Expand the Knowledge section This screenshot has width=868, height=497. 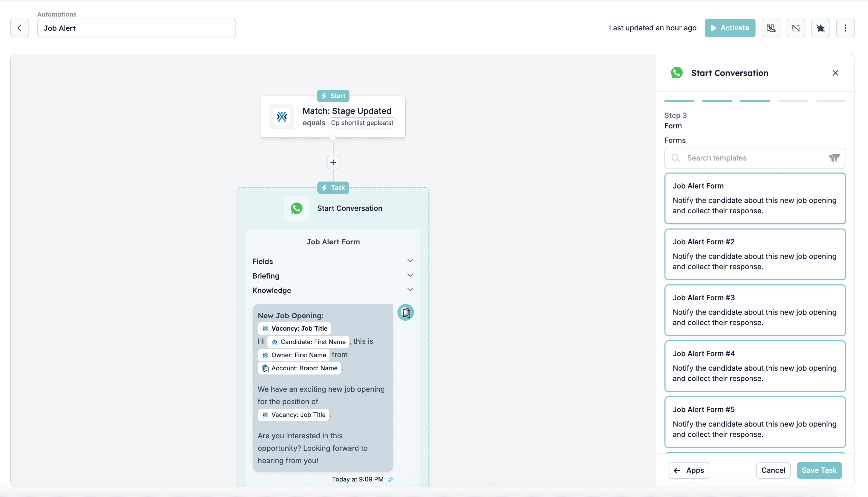point(333,290)
